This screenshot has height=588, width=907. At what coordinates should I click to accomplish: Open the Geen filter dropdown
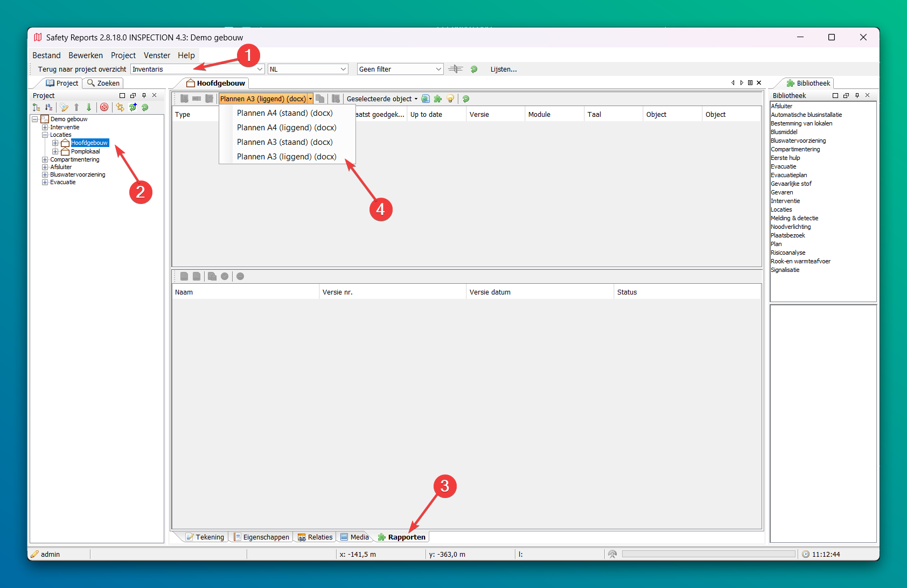[x=438, y=69]
